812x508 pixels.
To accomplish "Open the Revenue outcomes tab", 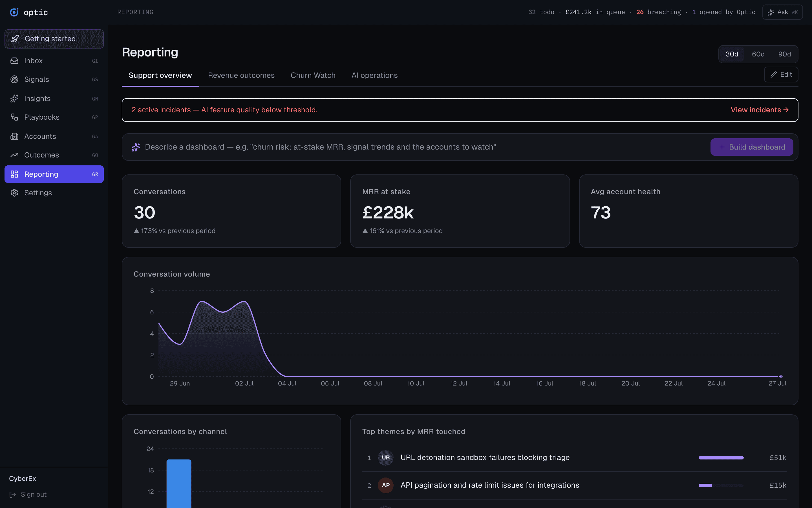I will 241,76.
